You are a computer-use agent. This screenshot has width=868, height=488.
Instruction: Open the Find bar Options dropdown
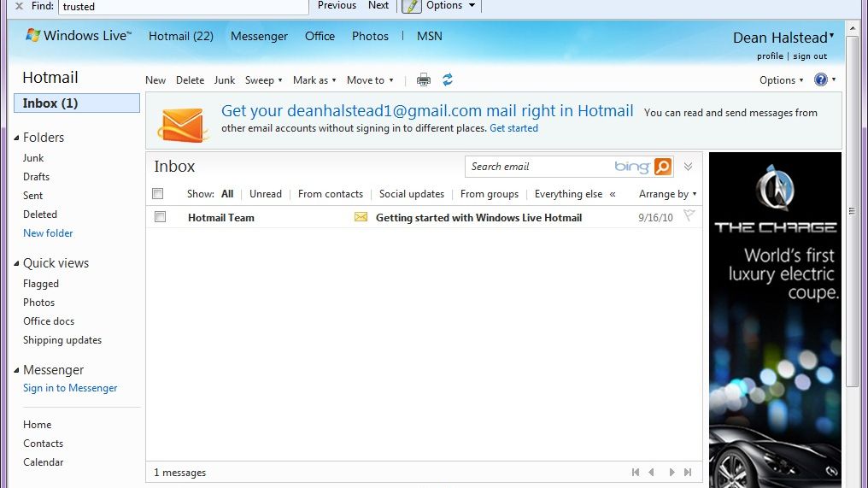[450, 5]
